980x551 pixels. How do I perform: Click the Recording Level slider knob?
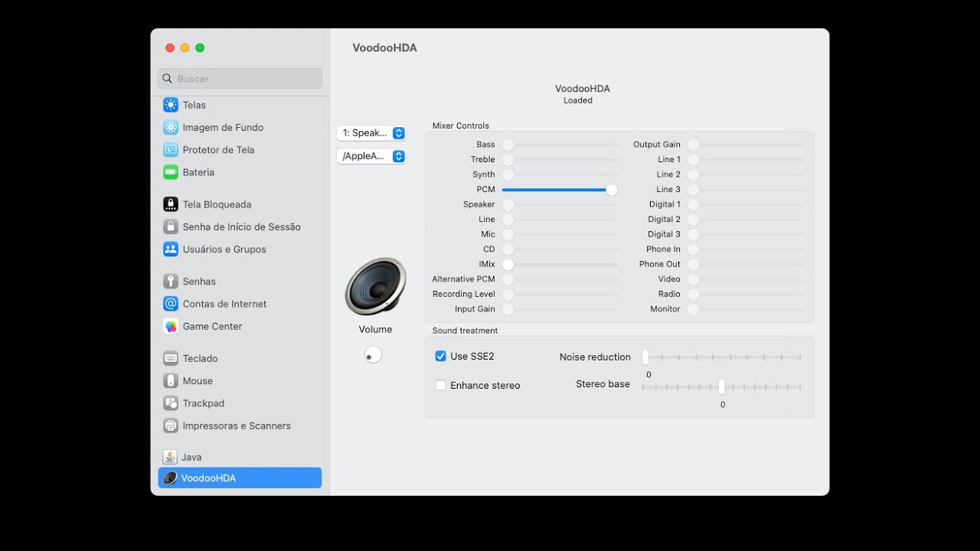click(x=508, y=294)
